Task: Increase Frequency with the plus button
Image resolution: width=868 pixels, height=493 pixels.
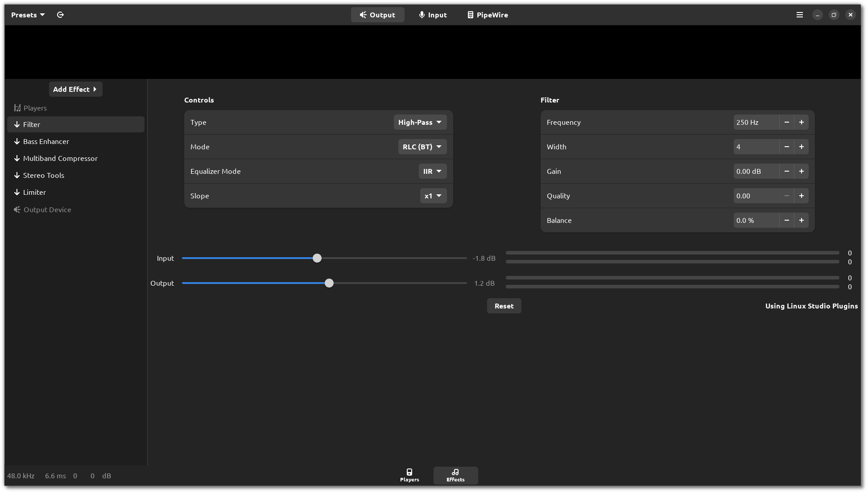Action: point(801,122)
